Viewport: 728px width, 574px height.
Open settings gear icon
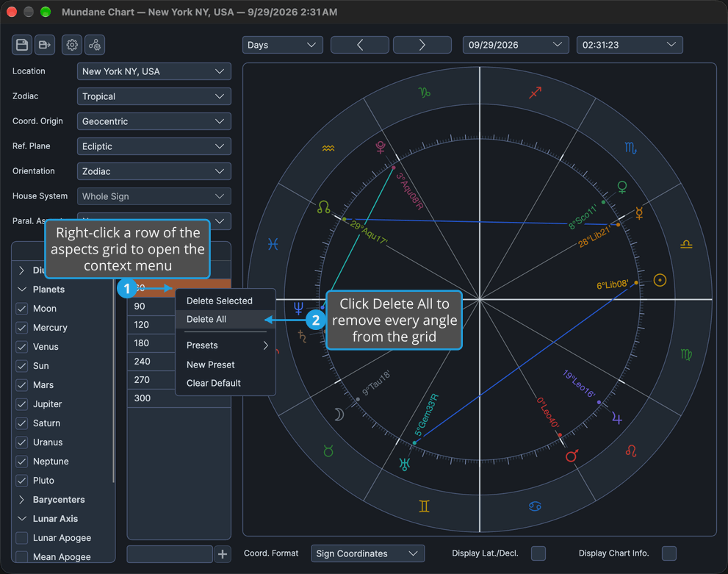pyautogui.click(x=72, y=45)
